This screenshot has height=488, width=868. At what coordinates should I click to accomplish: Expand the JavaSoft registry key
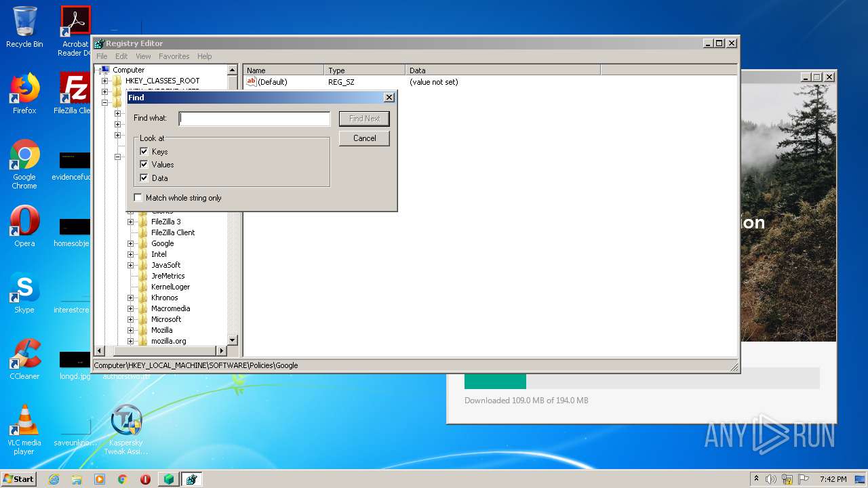click(x=130, y=265)
